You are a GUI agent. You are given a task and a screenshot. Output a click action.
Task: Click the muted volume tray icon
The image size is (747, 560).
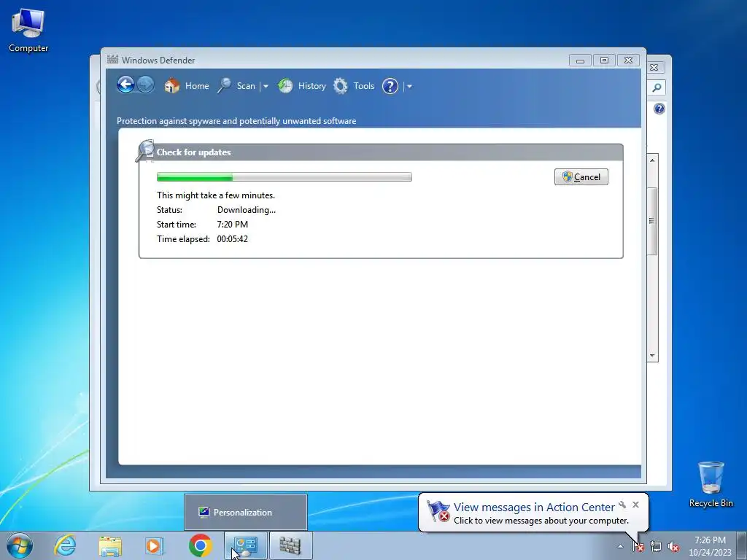[673, 547]
